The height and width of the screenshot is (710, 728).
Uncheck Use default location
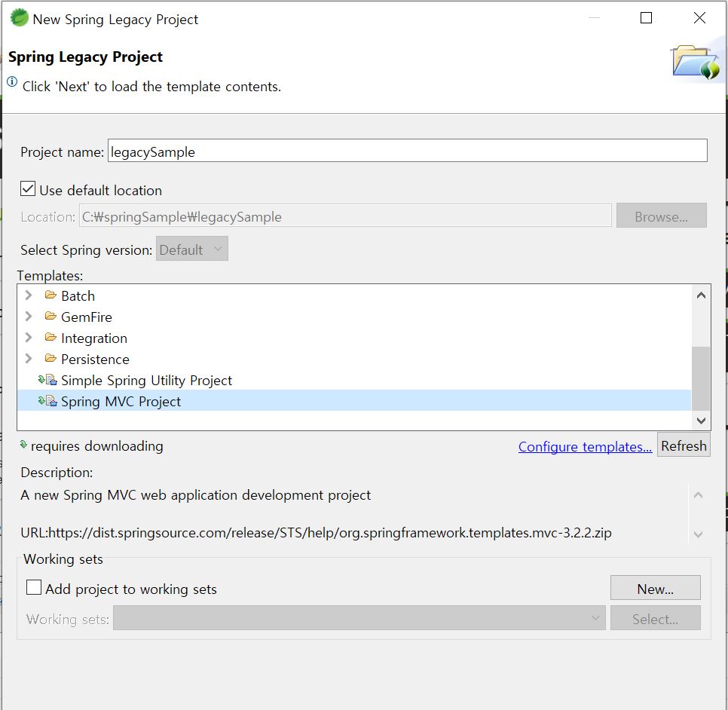(28, 188)
